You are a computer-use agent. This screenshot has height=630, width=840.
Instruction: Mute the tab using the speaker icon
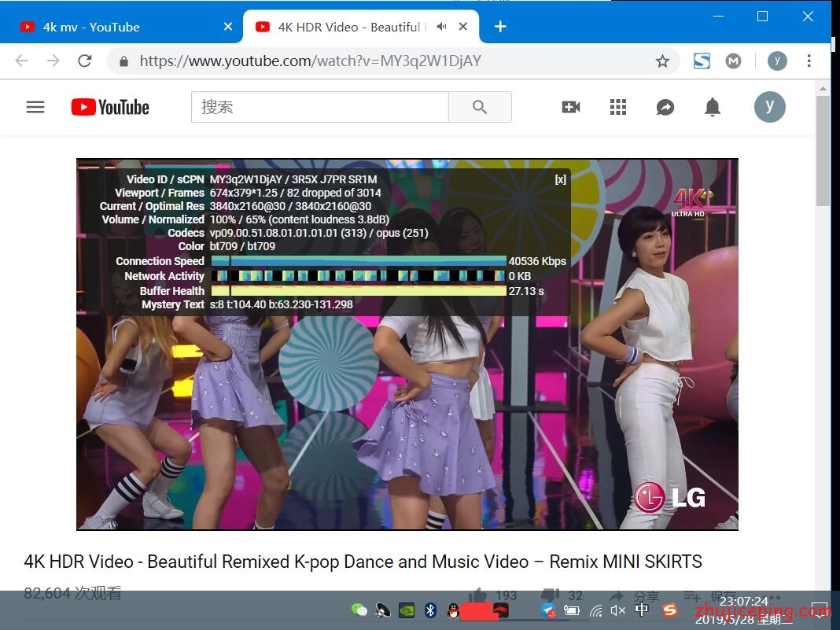click(441, 26)
